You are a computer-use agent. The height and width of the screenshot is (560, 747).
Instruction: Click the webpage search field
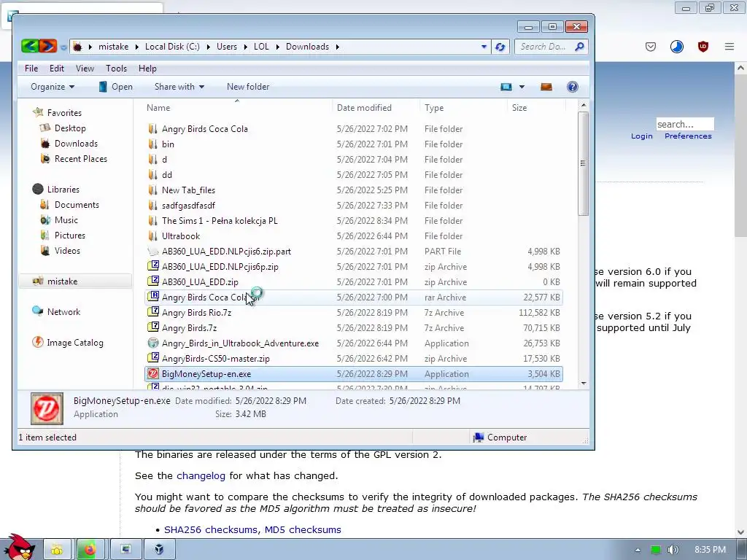(x=684, y=124)
